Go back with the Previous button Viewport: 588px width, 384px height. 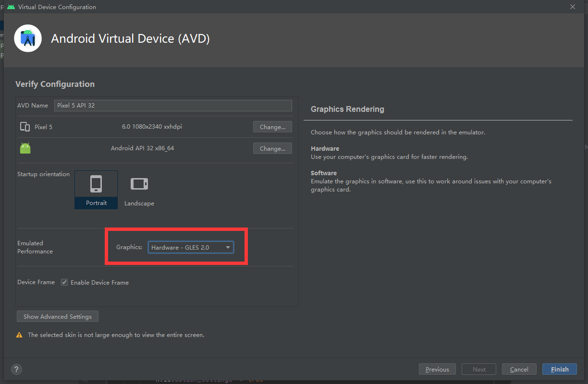pyautogui.click(x=437, y=369)
